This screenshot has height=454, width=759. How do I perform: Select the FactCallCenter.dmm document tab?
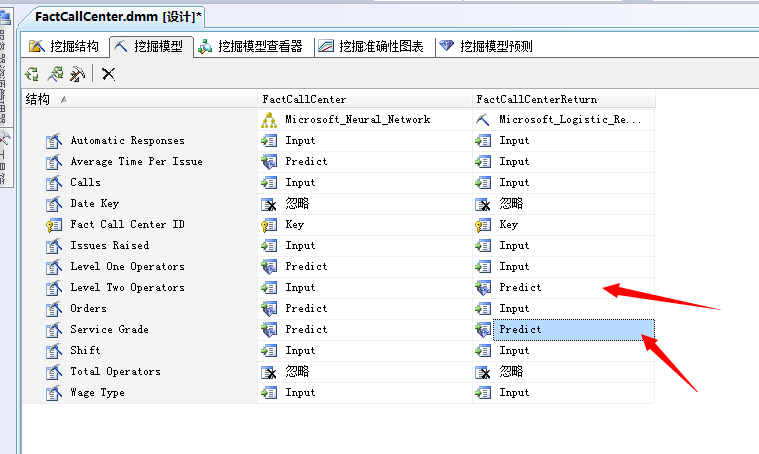[x=118, y=17]
